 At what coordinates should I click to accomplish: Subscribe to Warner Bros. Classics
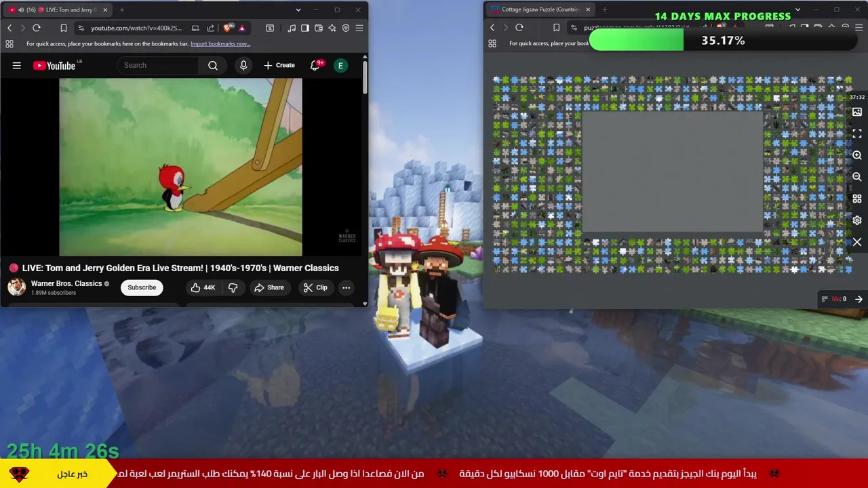[142, 287]
